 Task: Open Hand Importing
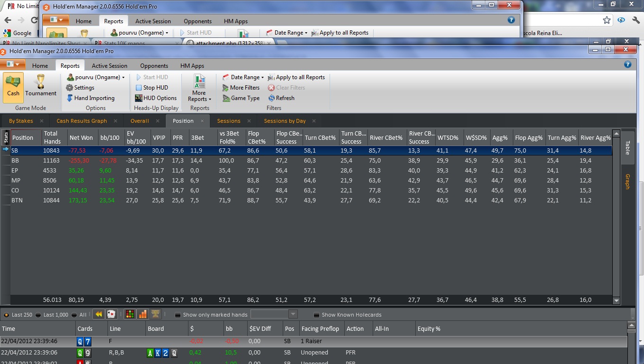click(90, 98)
